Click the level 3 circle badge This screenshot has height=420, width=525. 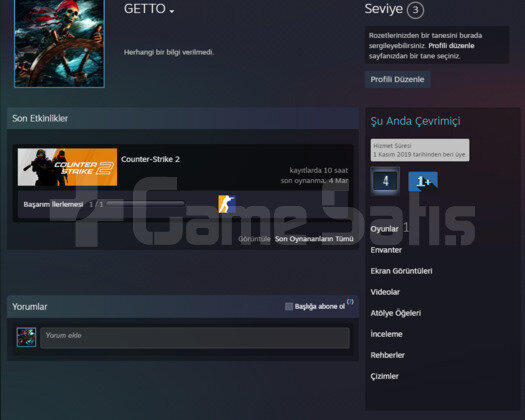click(415, 10)
